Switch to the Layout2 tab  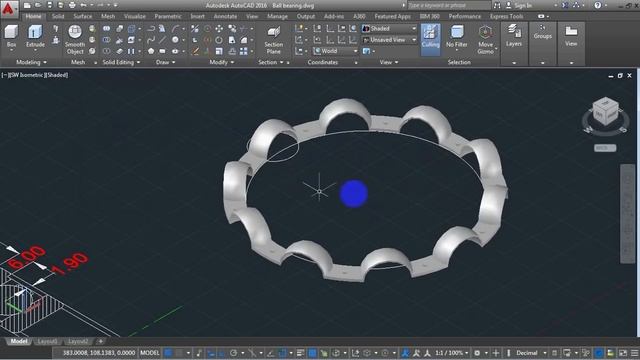(x=78, y=341)
